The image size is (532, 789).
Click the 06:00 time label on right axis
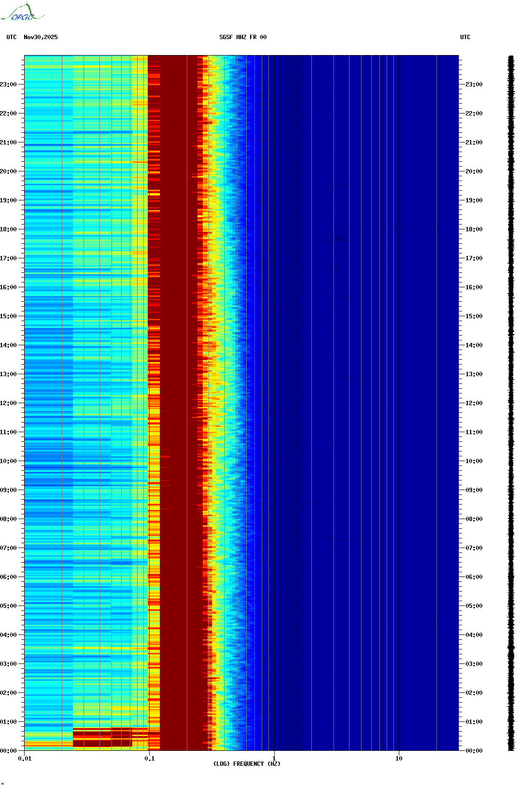tap(474, 577)
